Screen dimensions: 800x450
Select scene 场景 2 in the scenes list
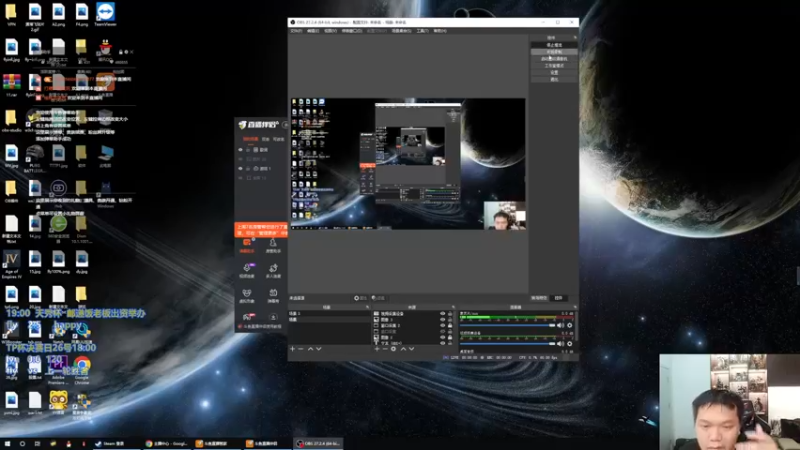[x=329, y=313]
